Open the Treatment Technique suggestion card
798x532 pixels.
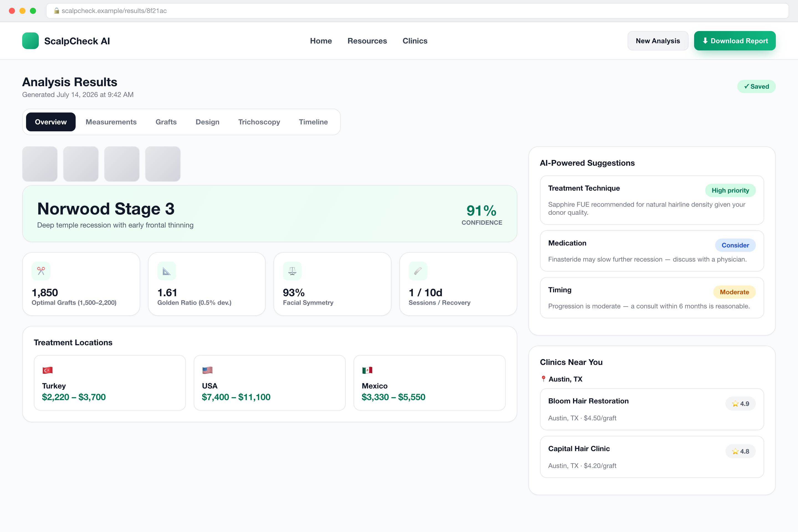point(652,200)
